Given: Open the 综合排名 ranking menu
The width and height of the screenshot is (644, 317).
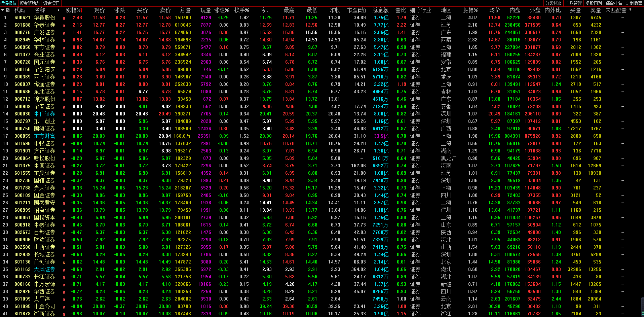Looking at the screenshot, I should click(x=614, y=3).
